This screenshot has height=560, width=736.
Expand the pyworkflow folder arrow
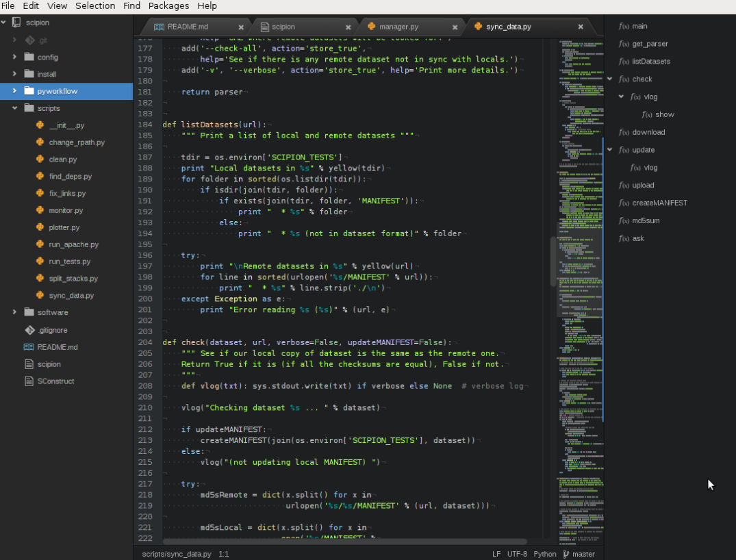tap(14, 90)
